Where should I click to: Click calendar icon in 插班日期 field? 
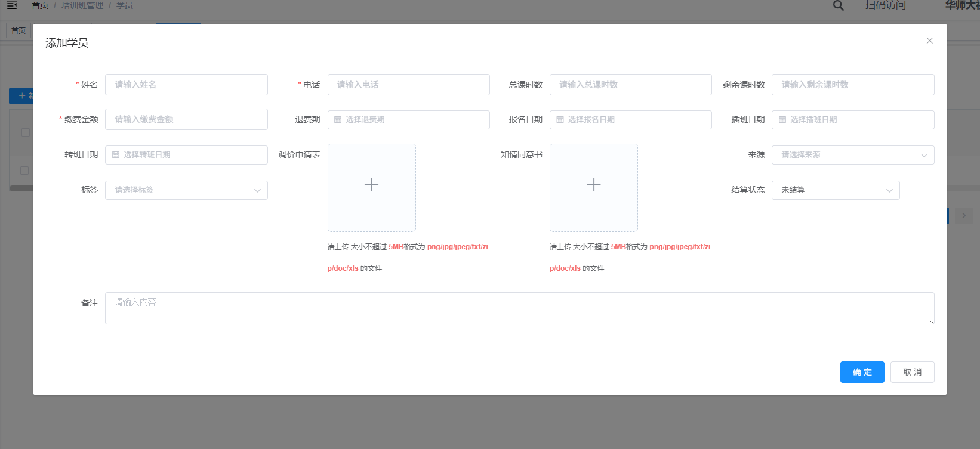[782, 120]
